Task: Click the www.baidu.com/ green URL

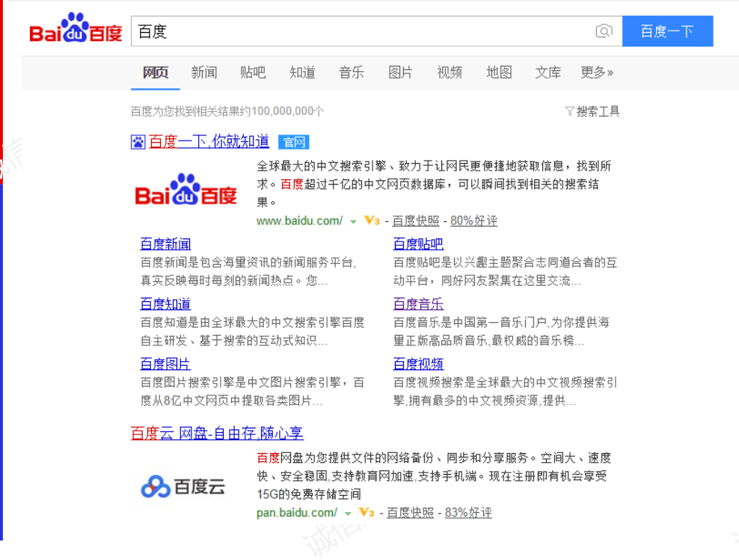Action: tap(300, 221)
